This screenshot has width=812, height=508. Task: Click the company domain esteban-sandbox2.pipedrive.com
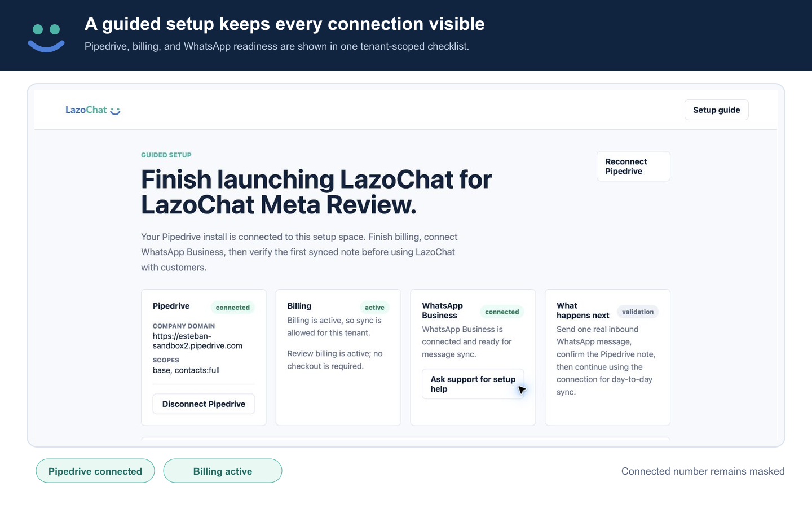(197, 341)
